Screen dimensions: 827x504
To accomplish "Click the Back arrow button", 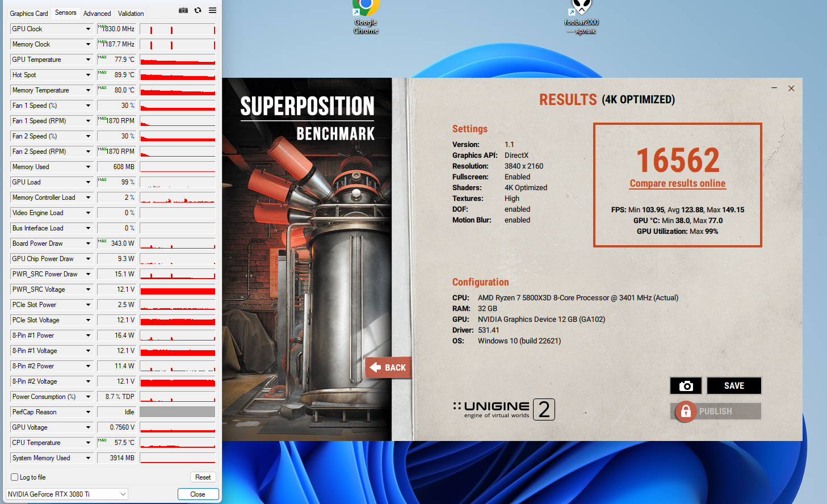I will [388, 368].
